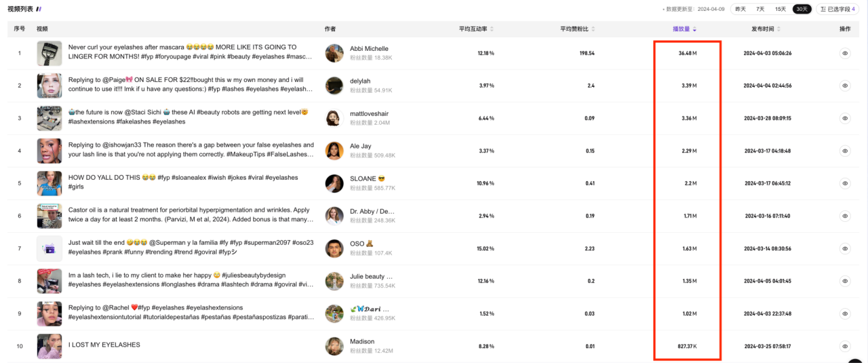
Task: Switch the time range to 7天
Action: click(x=760, y=9)
